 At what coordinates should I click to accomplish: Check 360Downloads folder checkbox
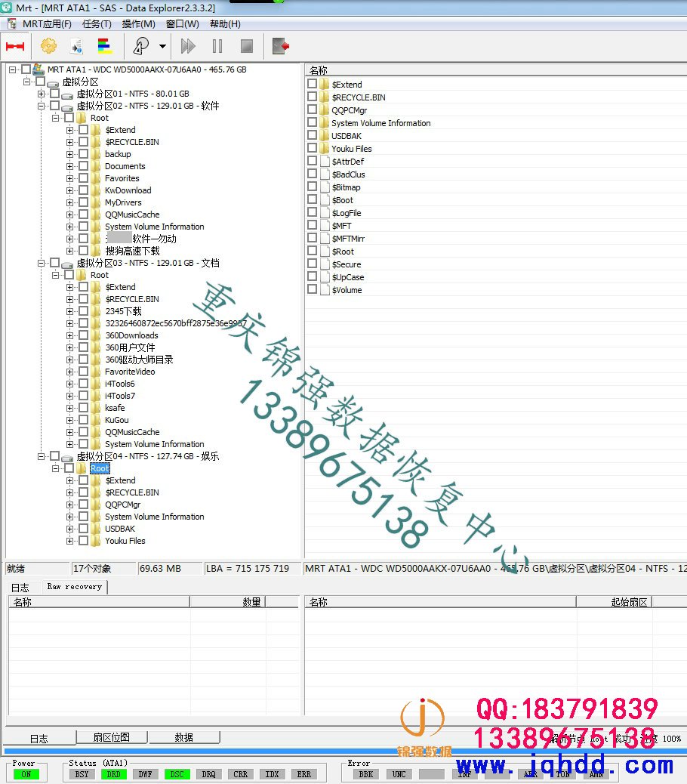pyautogui.click(x=84, y=335)
